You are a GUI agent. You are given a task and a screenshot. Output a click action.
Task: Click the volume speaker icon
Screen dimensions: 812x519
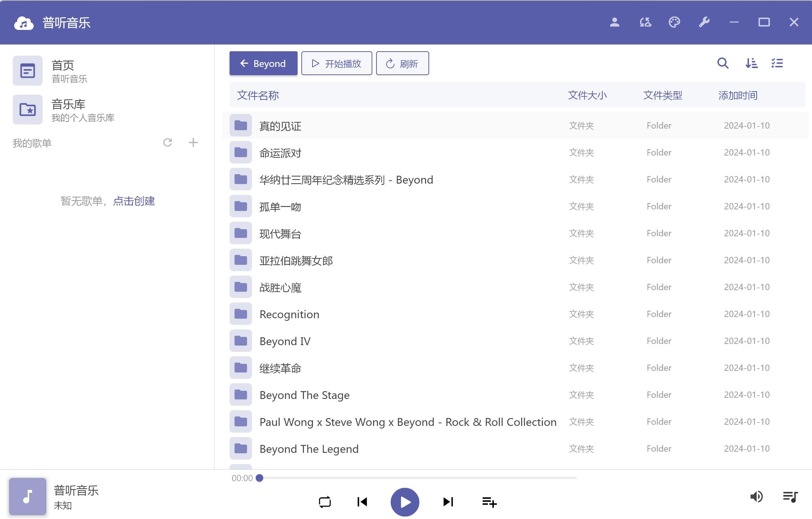[x=757, y=497]
